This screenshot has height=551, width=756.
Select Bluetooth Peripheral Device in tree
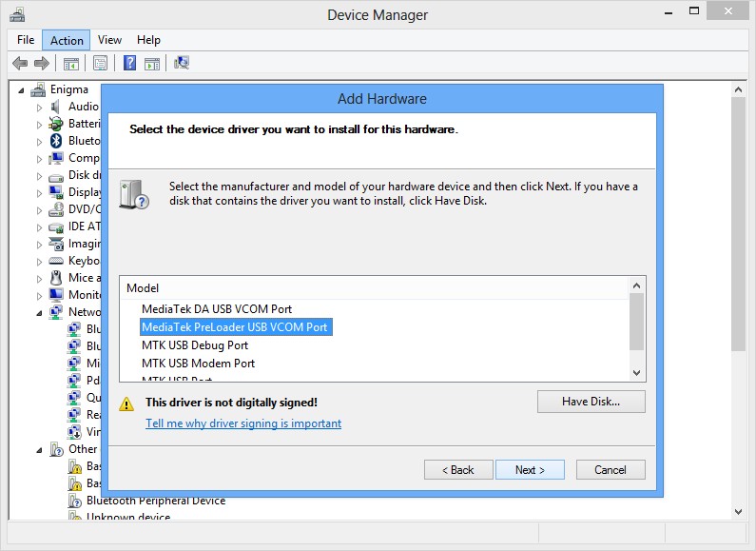156,501
